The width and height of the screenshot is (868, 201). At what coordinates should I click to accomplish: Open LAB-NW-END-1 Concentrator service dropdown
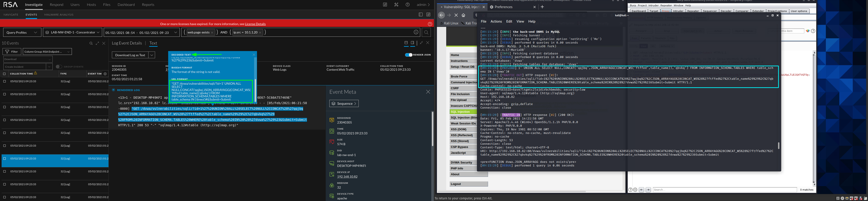click(x=72, y=32)
